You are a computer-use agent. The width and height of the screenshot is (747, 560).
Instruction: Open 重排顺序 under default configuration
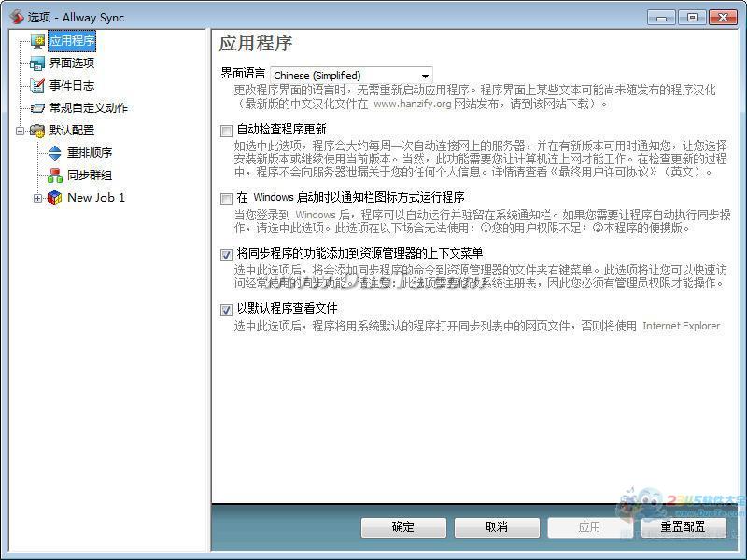90,153
